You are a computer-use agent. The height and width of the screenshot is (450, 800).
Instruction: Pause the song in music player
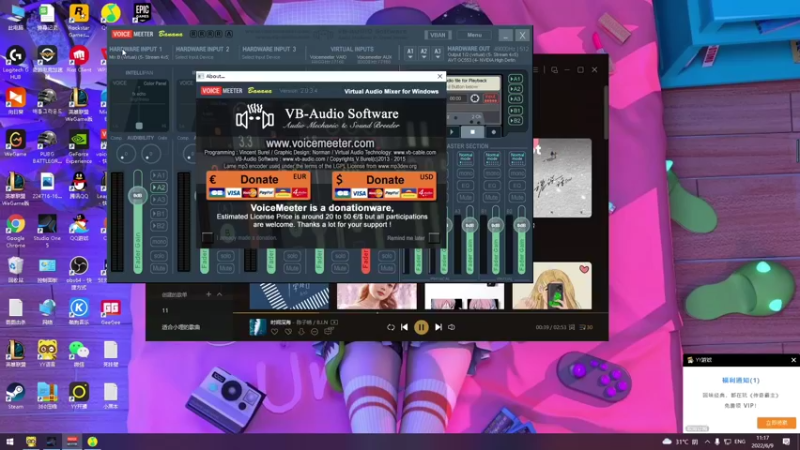421,327
